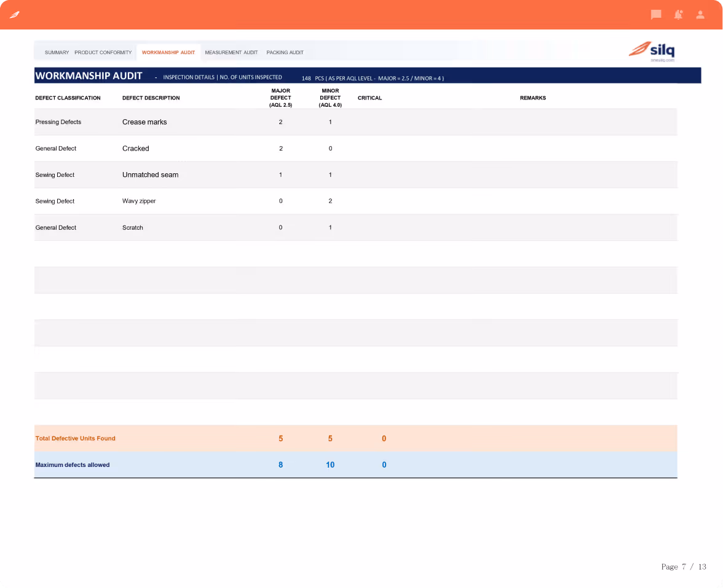The height and width of the screenshot is (588, 723).
Task: Select the Workmanship Audit tab
Action: tap(168, 53)
